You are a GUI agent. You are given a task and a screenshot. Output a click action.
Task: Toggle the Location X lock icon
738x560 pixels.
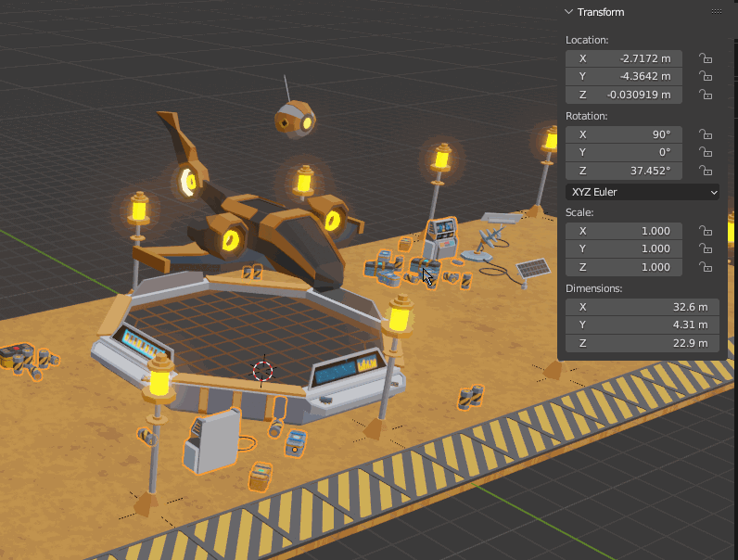tap(706, 58)
